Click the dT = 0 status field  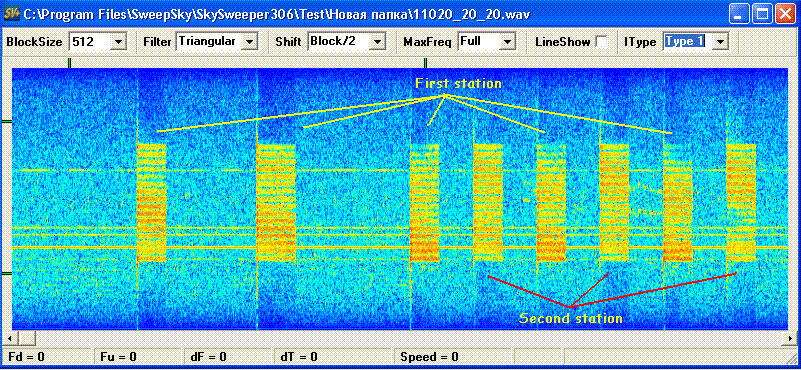click(x=333, y=356)
